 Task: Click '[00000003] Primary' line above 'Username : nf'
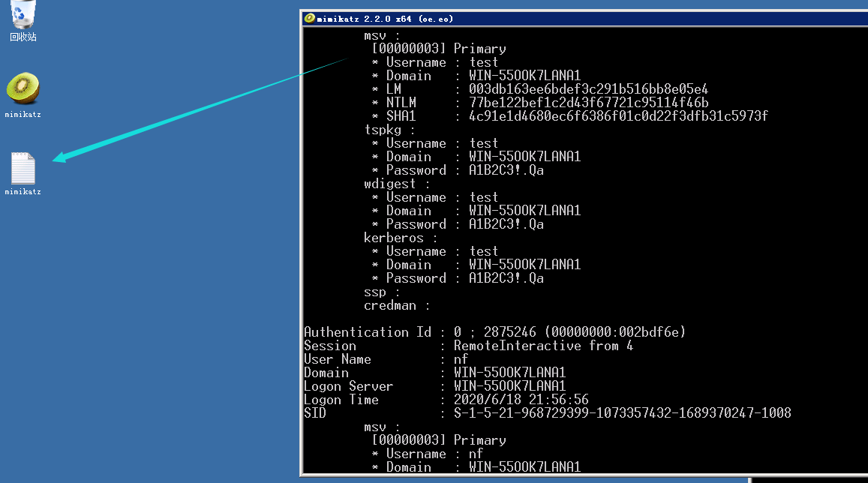coord(439,440)
